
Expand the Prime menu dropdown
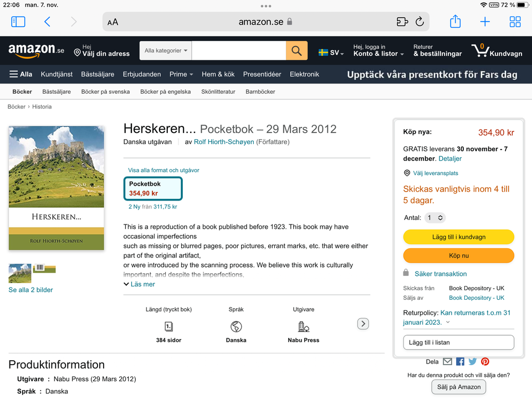point(181,74)
